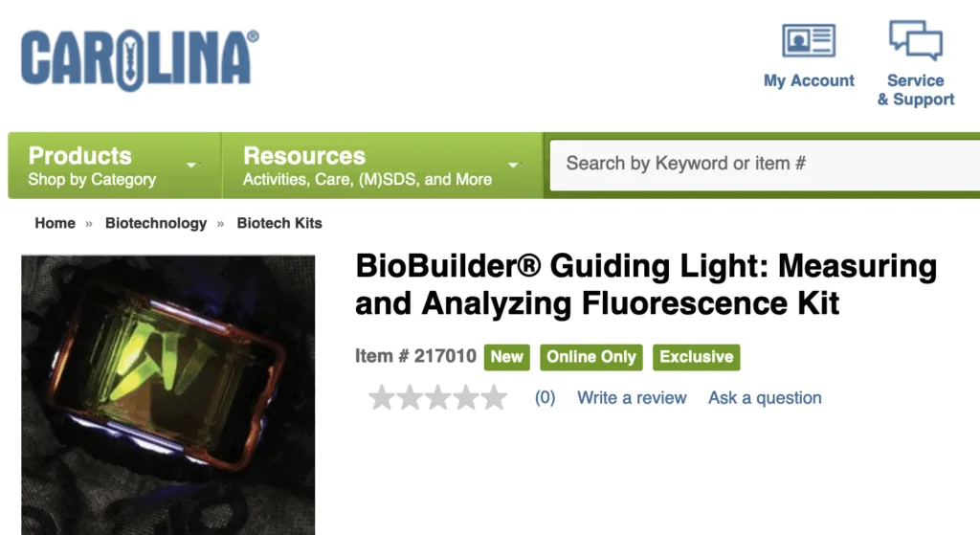Click Ask a question link

pos(765,398)
